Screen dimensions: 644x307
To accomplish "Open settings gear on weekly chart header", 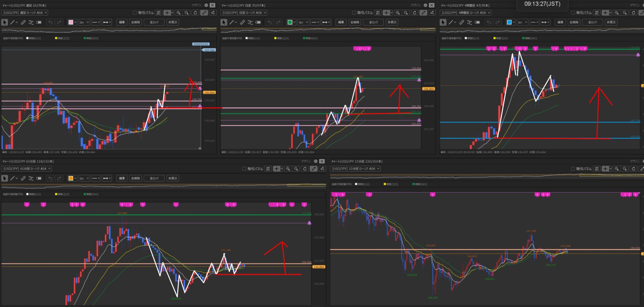I will (206, 5).
